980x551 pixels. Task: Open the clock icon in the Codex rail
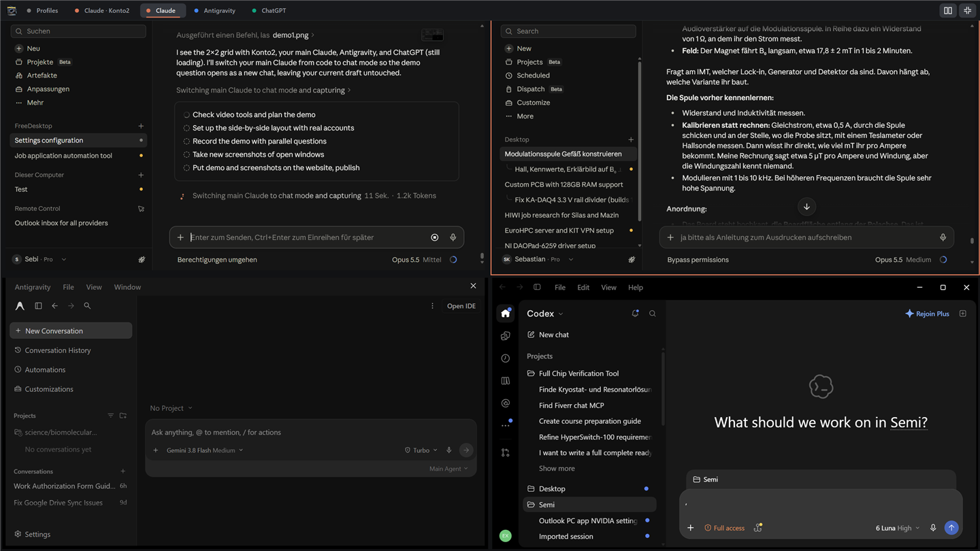pyautogui.click(x=505, y=358)
